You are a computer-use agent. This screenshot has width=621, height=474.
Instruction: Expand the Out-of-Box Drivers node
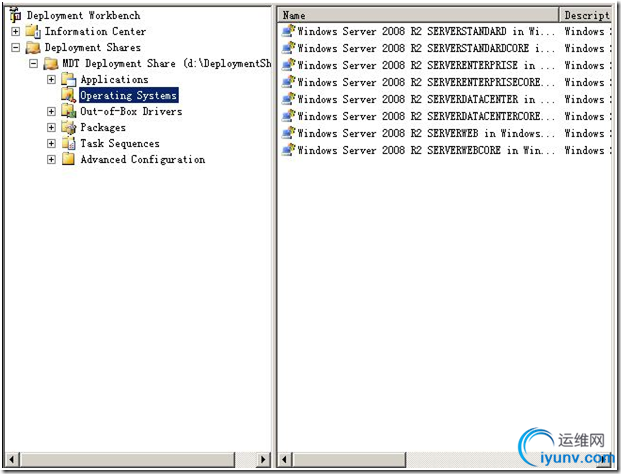click(51, 111)
